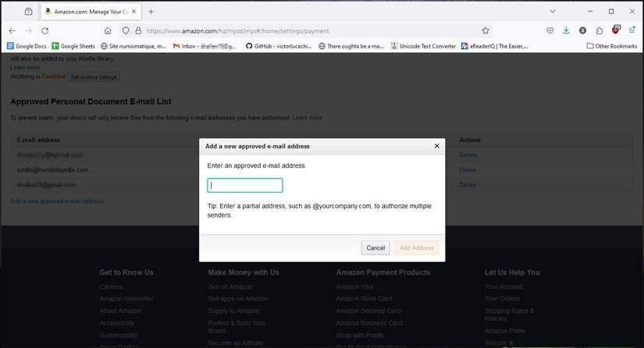Open Accessibility footer link
644x348 pixels.
(116, 323)
